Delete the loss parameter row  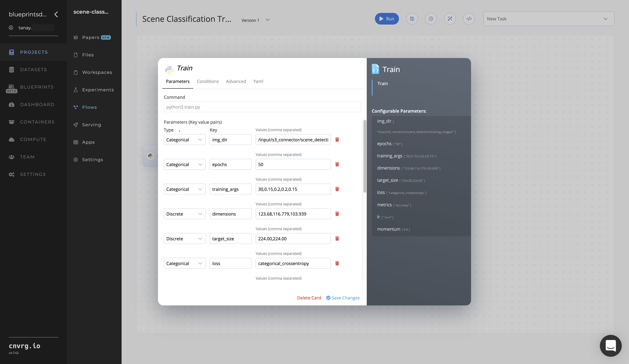tap(337, 263)
